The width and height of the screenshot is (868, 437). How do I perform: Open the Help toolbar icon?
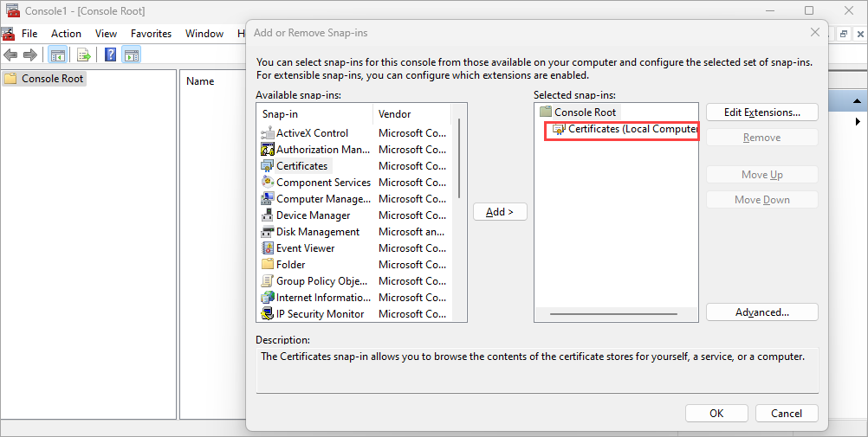pyautogui.click(x=111, y=55)
